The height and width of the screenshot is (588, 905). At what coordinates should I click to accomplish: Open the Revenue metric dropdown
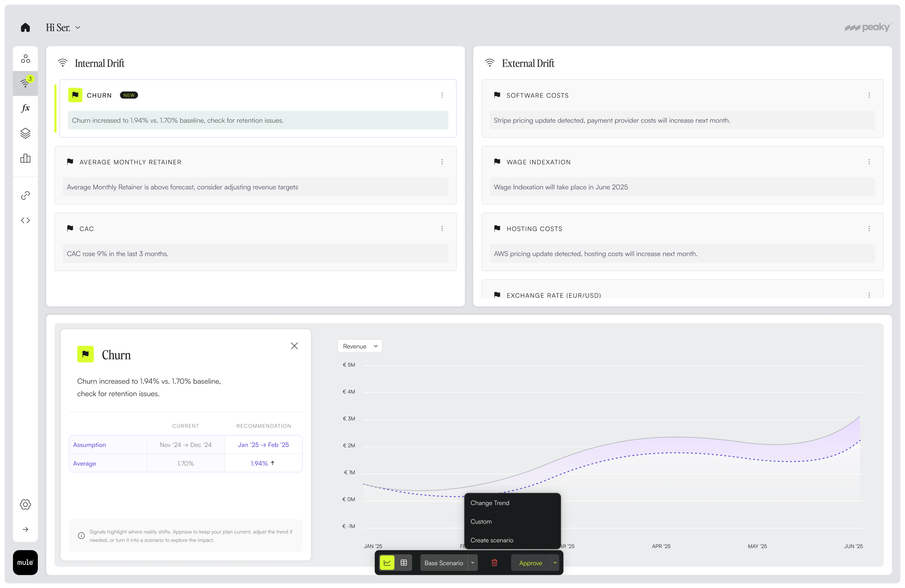click(x=359, y=346)
